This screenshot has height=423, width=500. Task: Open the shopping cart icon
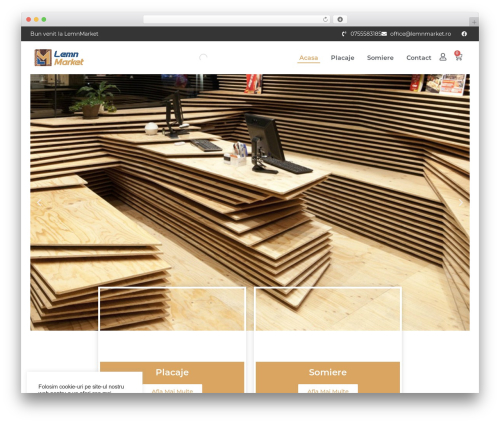pos(458,56)
